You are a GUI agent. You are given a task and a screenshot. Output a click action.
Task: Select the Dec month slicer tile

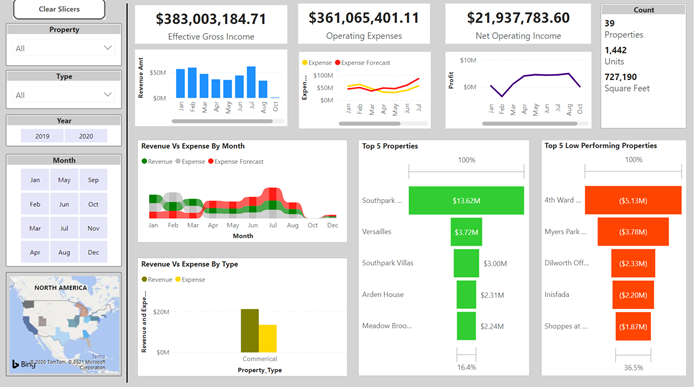[x=93, y=252]
